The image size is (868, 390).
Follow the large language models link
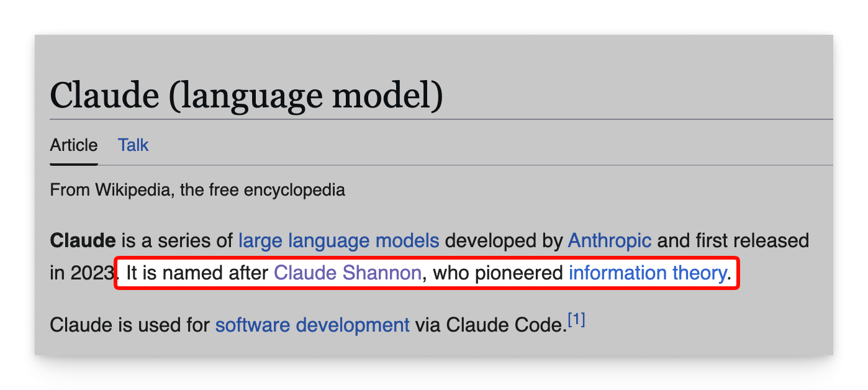tap(339, 240)
